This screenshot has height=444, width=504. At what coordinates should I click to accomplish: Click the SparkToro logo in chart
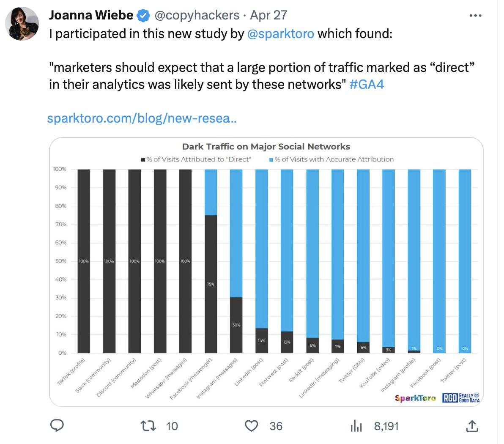415,398
